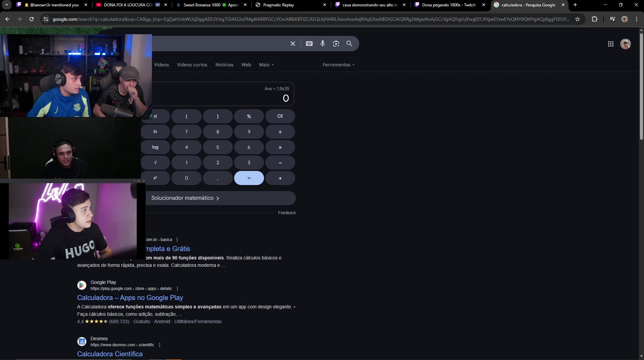Open the Calculadora – Apps no Google Play link
The image size is (644, 360).
click(130, 298)
